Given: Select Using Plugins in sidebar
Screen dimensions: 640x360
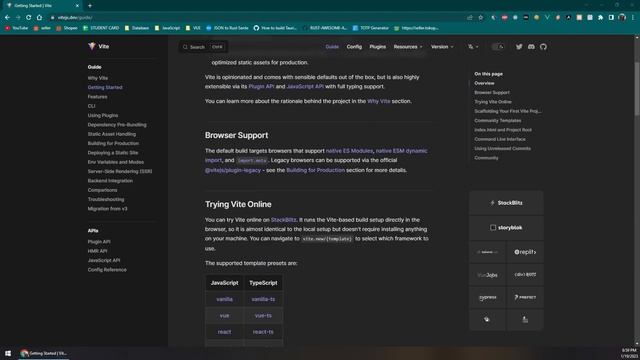Looking at the screenshot, I should pyautogui.click(x=103, y=116).
